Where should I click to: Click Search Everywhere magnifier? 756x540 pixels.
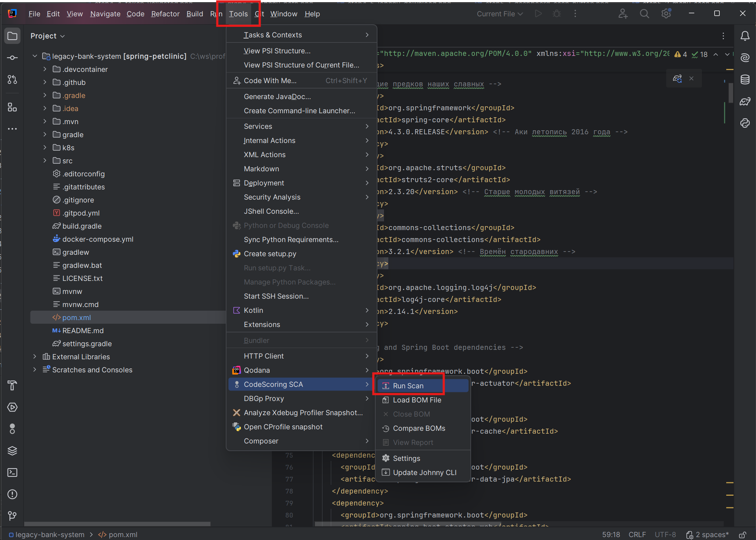[644, 14]
